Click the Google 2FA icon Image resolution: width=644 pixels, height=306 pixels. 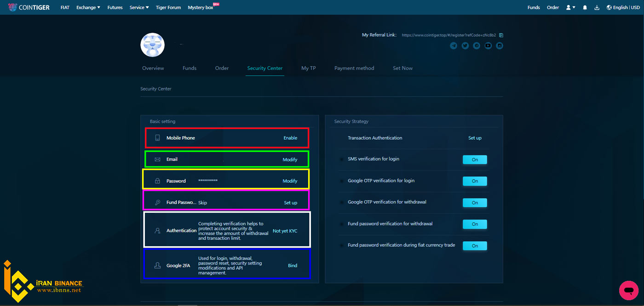pos(157,266)
